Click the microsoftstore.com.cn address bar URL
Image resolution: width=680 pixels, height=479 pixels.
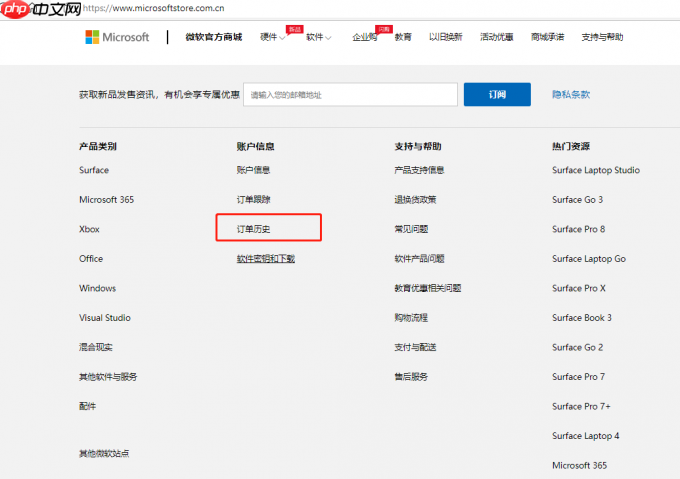tap(154, 8)
